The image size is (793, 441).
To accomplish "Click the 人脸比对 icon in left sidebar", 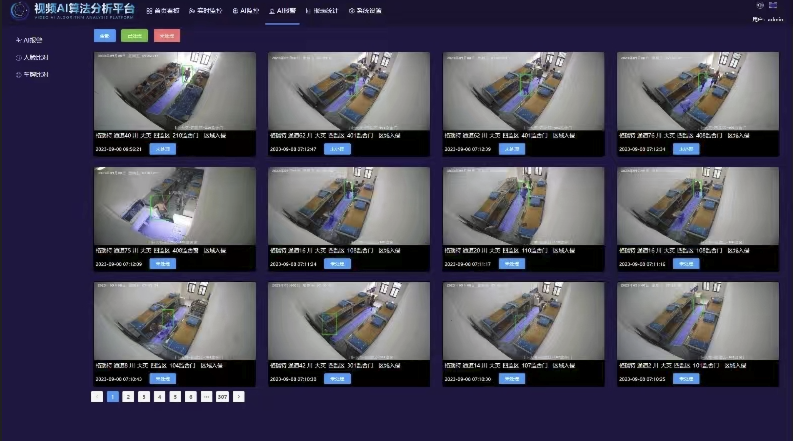I will (19, 58).
